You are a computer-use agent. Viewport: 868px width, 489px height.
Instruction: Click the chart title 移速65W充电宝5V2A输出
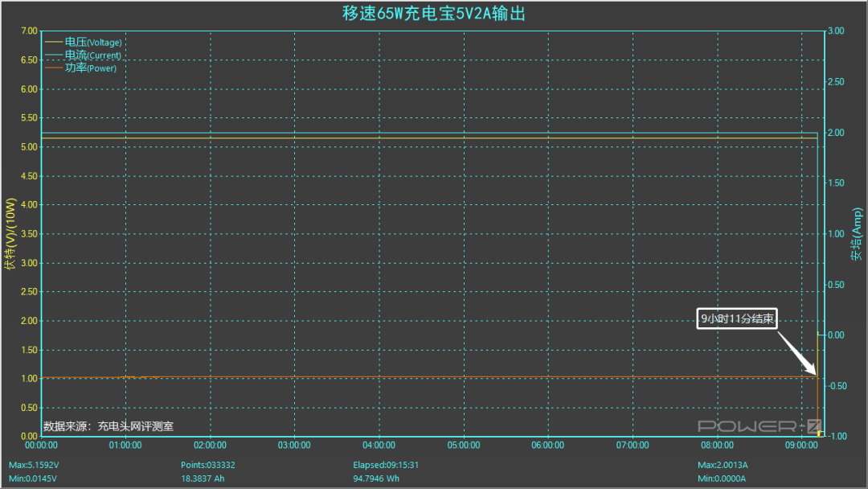[x=433, y=14]
